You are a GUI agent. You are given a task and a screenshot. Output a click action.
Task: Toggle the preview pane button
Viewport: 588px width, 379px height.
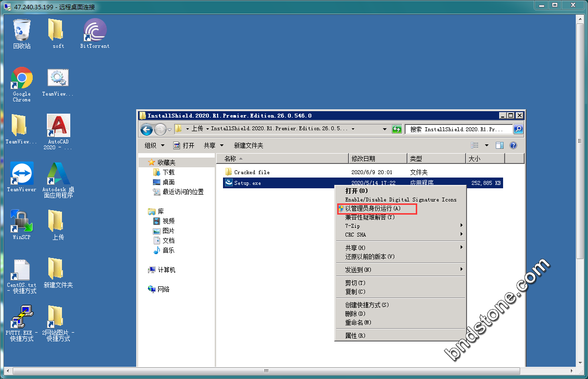(499, 145)
